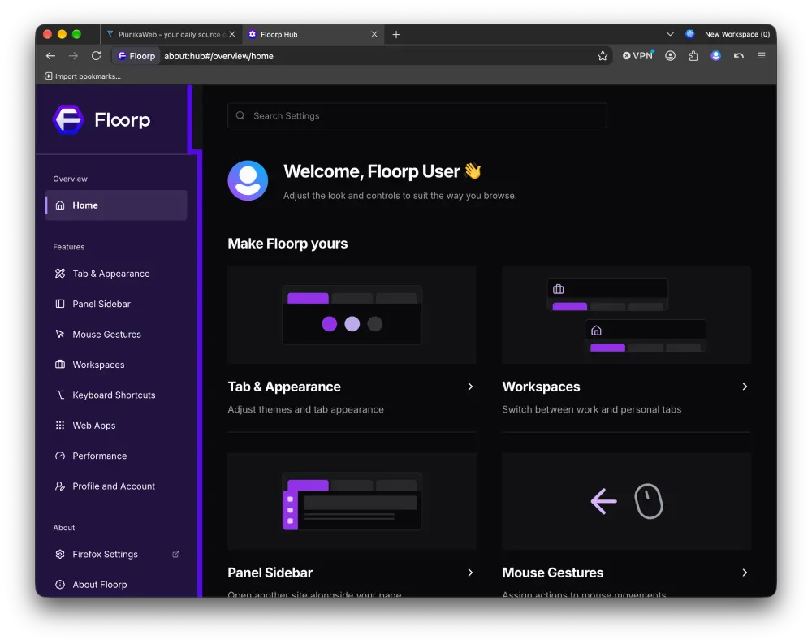
Task: Open the account icon next to VPN
Action: (670, 56)
